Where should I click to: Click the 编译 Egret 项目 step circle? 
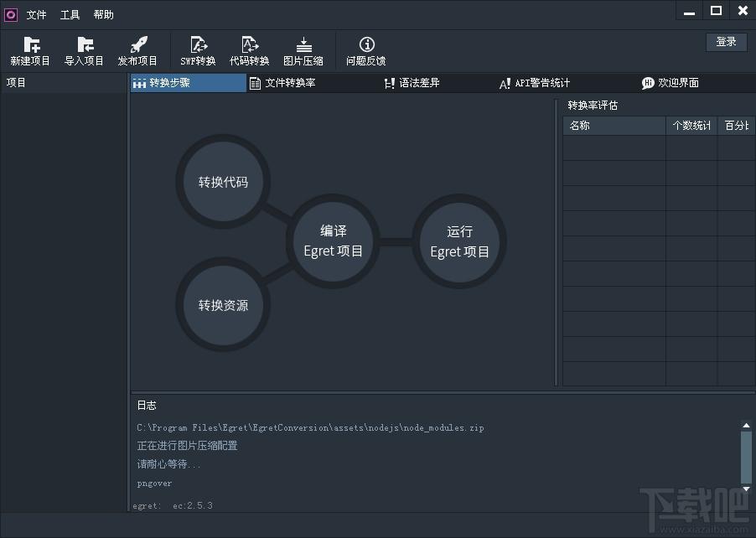tap(333, 241)
